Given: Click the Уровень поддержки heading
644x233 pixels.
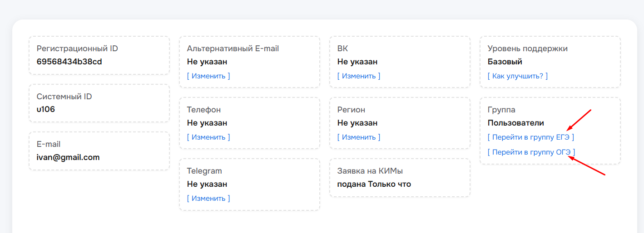Looking at the screenshot, I should (x=527, y=49).
